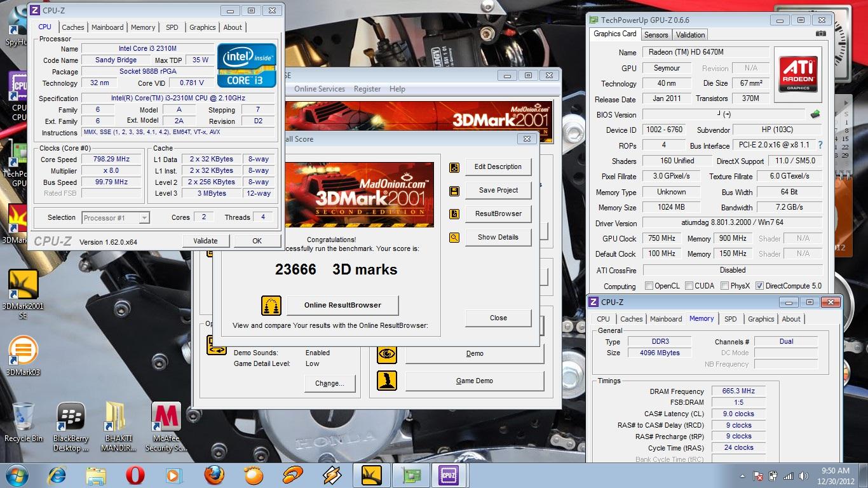The image size is (868, 488).
Task: Click the Core Speed value 798.29 MHz
Action: point(111,159)
